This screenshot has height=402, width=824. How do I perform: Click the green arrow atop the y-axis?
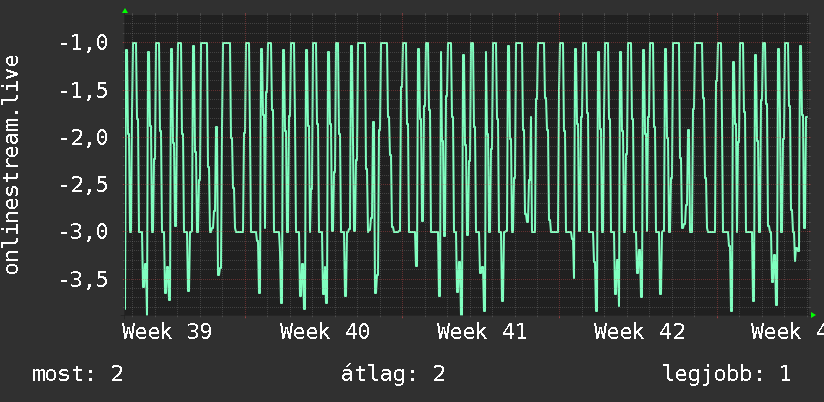click(x=125, y=11)
